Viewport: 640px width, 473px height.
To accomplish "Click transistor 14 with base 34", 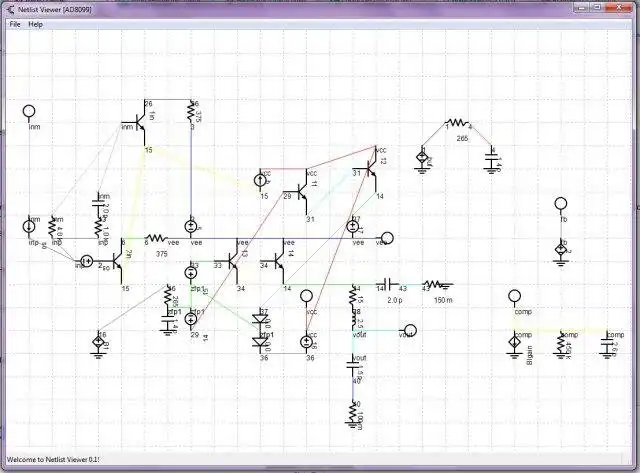I will (x=278, y=262).
